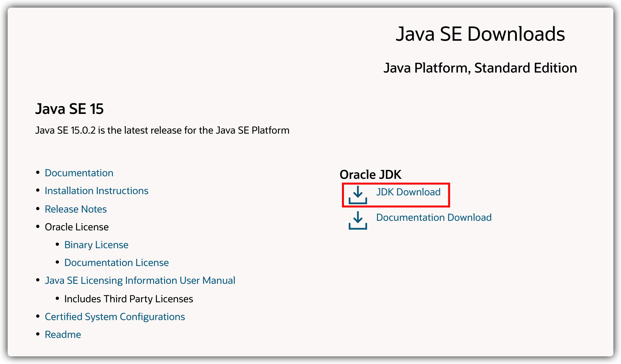The image size is (621, 364).
Task: Open the Documentation link in the list
Action: click(x=79, y=173)
